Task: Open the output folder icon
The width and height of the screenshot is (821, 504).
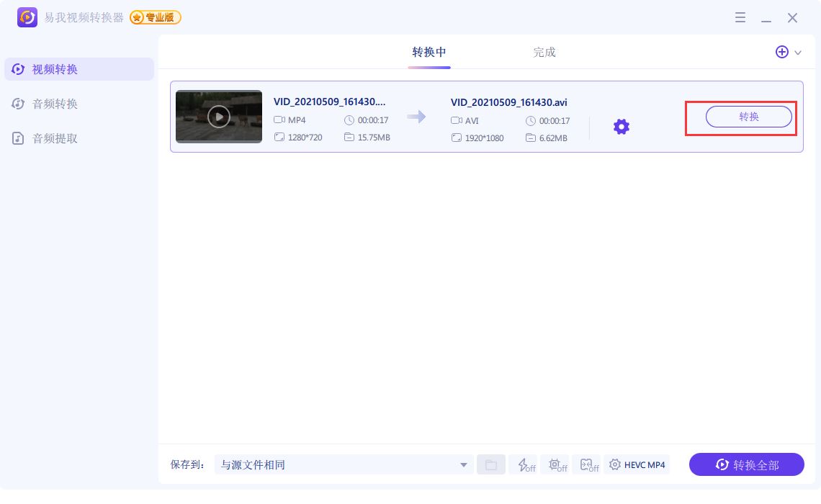Action: click(x=491, y=464)
